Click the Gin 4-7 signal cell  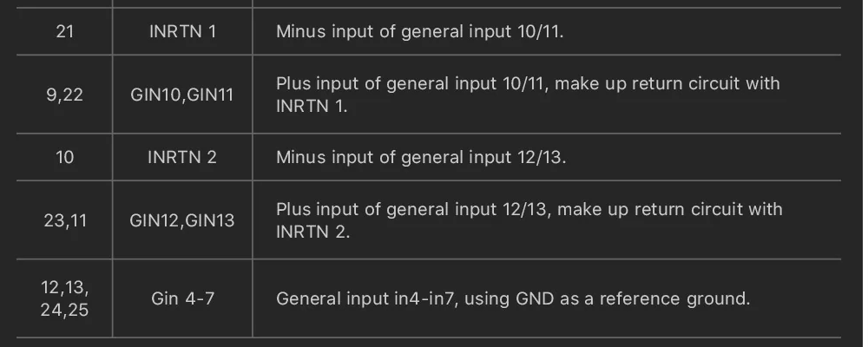pyautogui.click(x=182, y=298)
